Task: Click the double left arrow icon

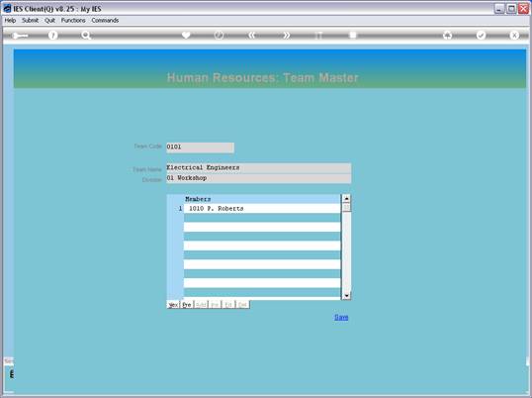Action: (252, 35)
